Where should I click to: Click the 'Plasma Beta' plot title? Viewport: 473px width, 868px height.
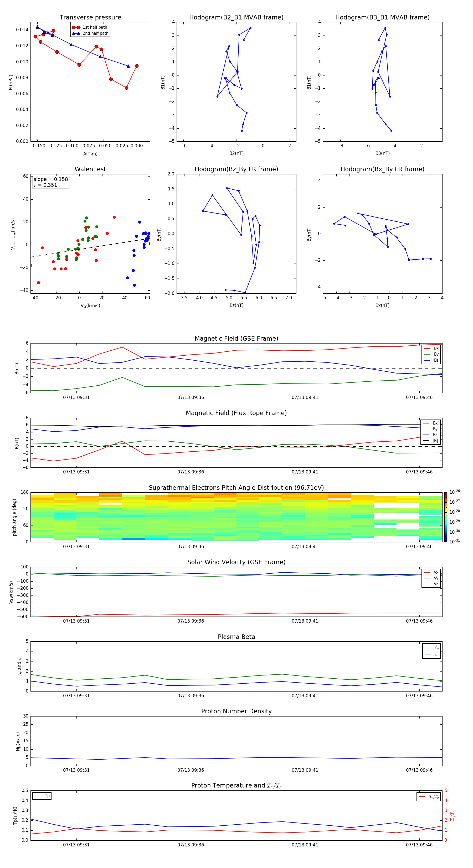coord(236,637)
